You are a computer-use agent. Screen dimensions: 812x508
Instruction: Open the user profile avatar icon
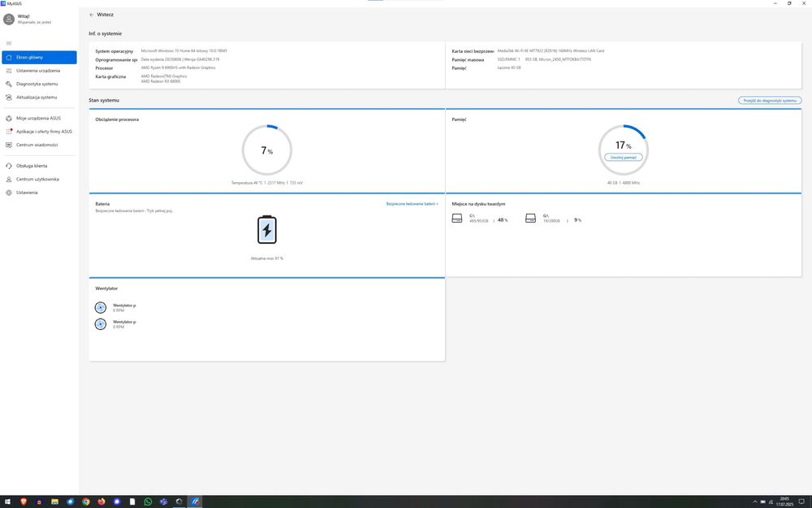(x=9, y=20)
